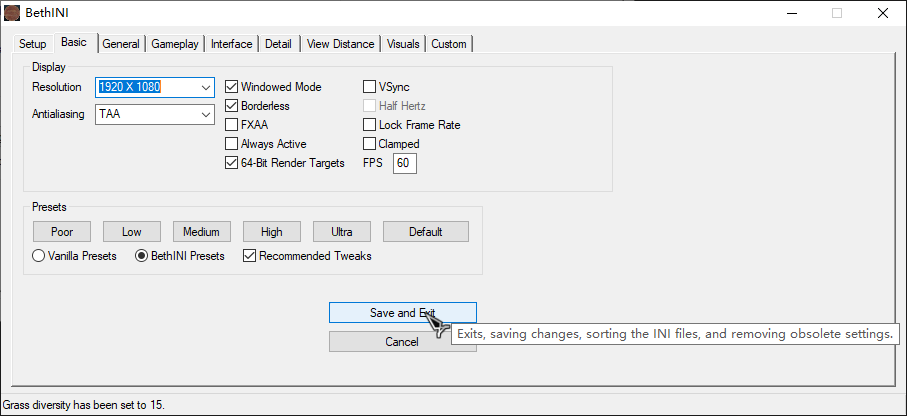Image resolution: width=907 pixels, height=416 pixels.
Task: Select the Visuals tab
Action: click(x=403, y=44)
